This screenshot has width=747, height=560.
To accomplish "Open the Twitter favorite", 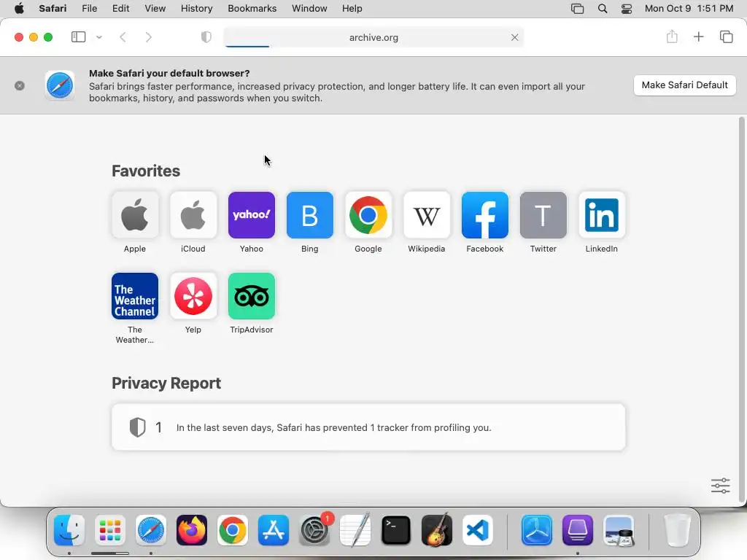I will (x=543, y=215).
